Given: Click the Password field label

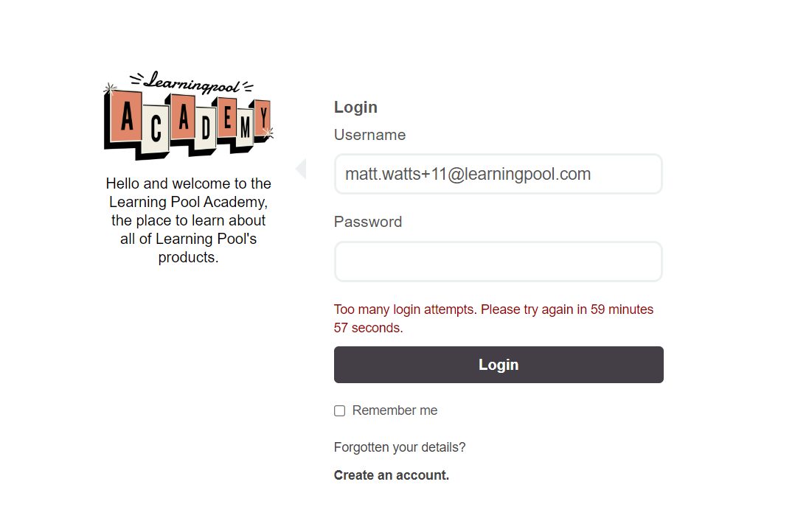Looking at the screenshot, I should click(368, 222).
